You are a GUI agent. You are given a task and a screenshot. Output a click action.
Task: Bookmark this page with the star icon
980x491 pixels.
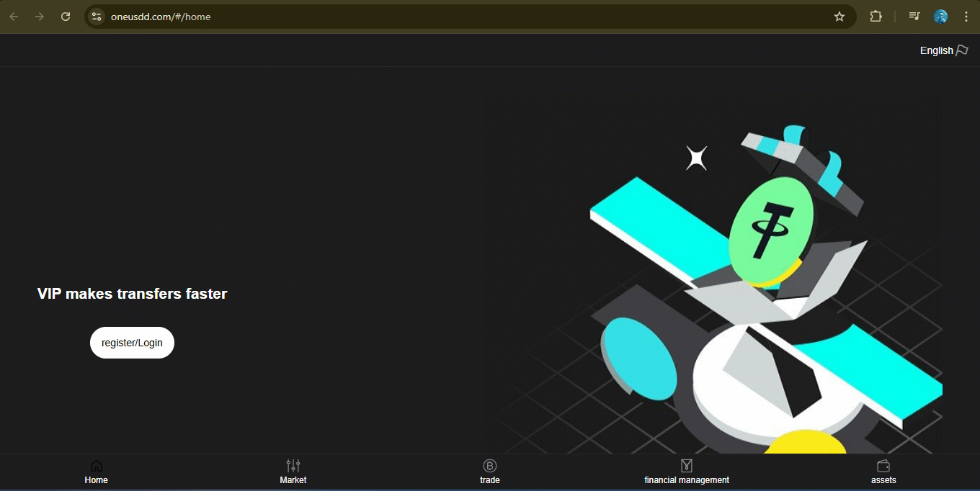(x=839, y=17)
